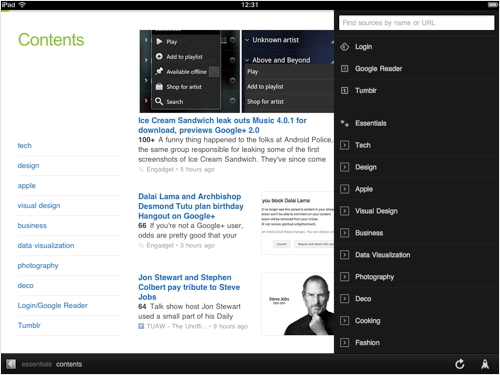500x375 pixels.
Task: Select 'Essentials' in the sidebar
Action: (x=371, y=123)
